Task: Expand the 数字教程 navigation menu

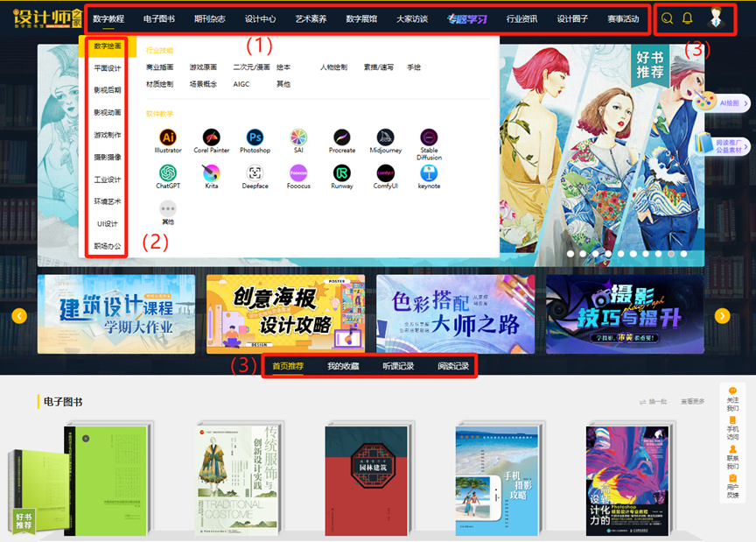Action: [108, 18]
